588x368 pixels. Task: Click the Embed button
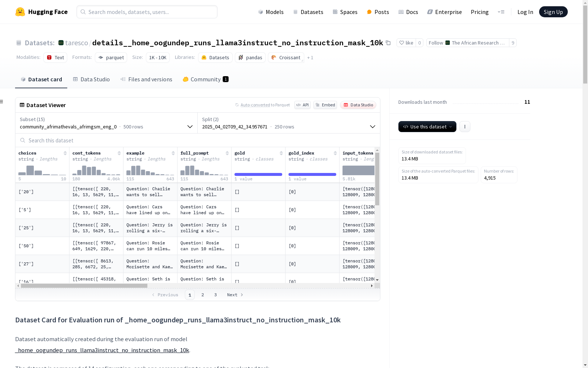[x=325, y=105]
